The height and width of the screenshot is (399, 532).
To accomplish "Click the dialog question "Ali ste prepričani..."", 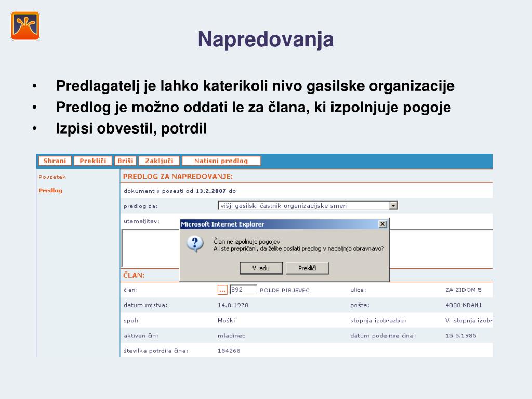I will (299, 249).
